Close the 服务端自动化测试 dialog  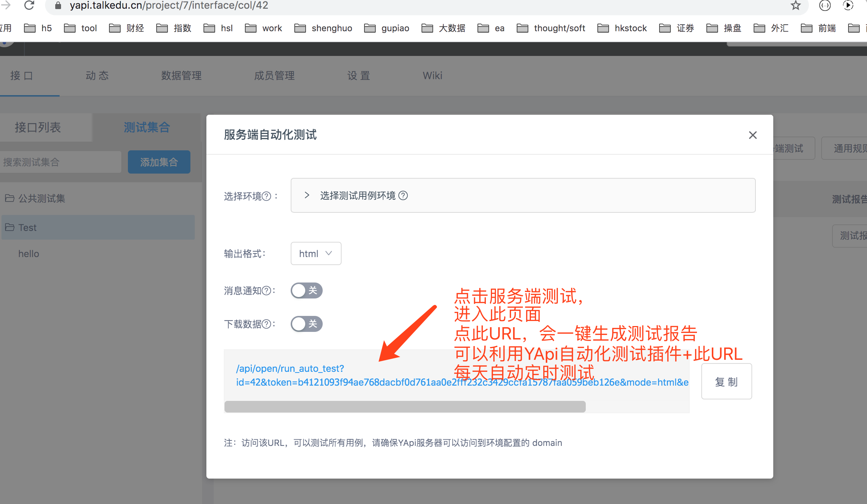click(753, 135)
